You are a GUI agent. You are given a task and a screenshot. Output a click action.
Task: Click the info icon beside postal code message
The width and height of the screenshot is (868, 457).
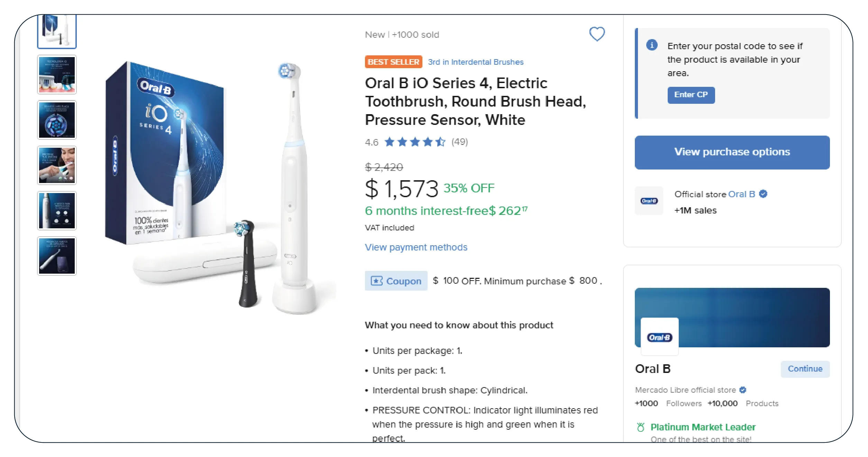pos(652,45)
